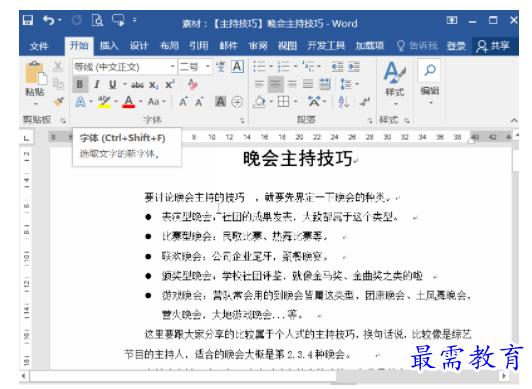
Task: Open the font dialog launcher in 字体 group
Action: point(242,120)
